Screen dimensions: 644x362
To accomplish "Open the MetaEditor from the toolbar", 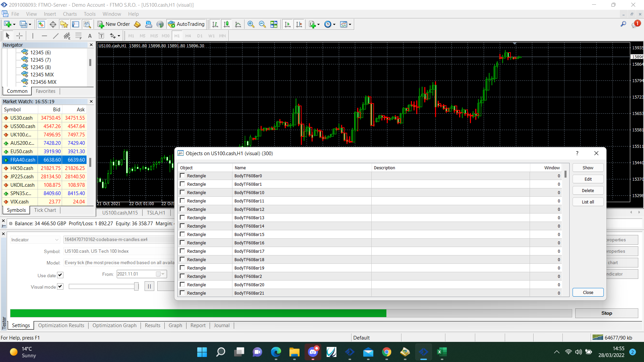I will click(x=137, y=24).
